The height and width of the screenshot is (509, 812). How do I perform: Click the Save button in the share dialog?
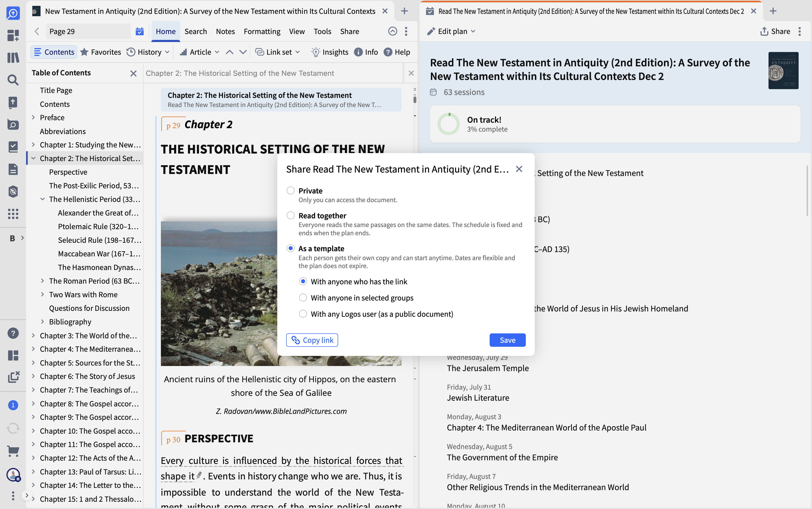[x=507, y=340]
